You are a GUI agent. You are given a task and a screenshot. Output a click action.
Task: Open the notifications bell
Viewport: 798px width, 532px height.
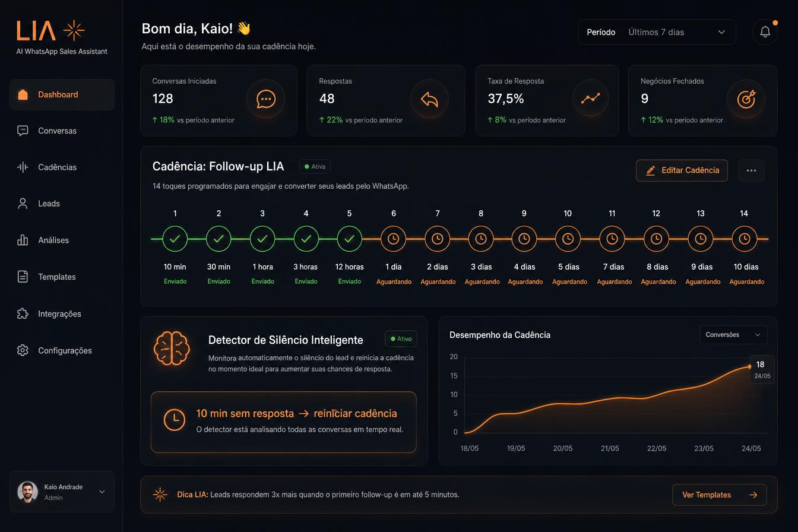pos(765,32)
